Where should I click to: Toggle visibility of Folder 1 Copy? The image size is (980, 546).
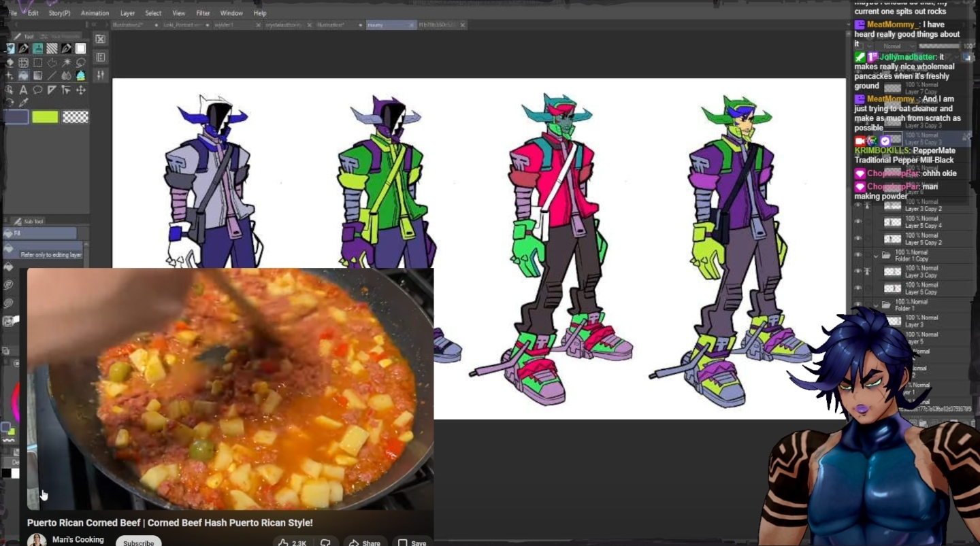(857, 256)
